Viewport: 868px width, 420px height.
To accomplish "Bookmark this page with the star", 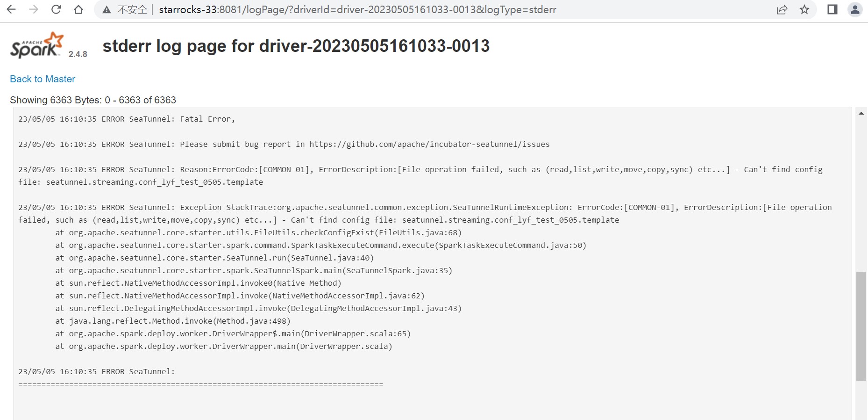I will tap(804, 9).
